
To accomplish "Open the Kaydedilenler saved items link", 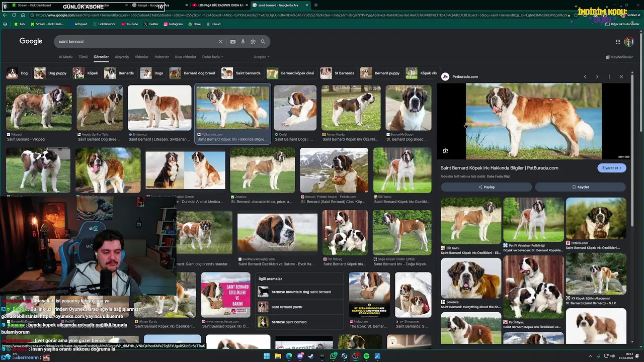I will [619, 57].
